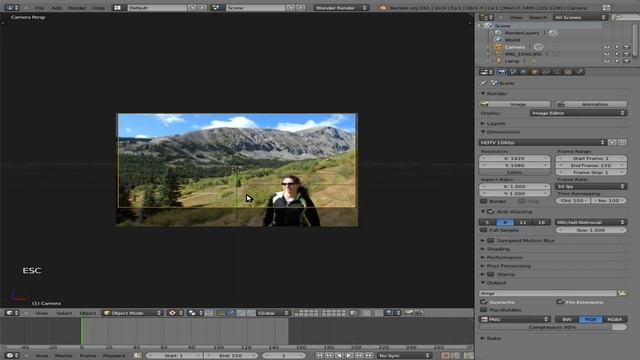Screen dimensions: 640x360
Task: Open the outliner View menu
Action: [516, 17]
